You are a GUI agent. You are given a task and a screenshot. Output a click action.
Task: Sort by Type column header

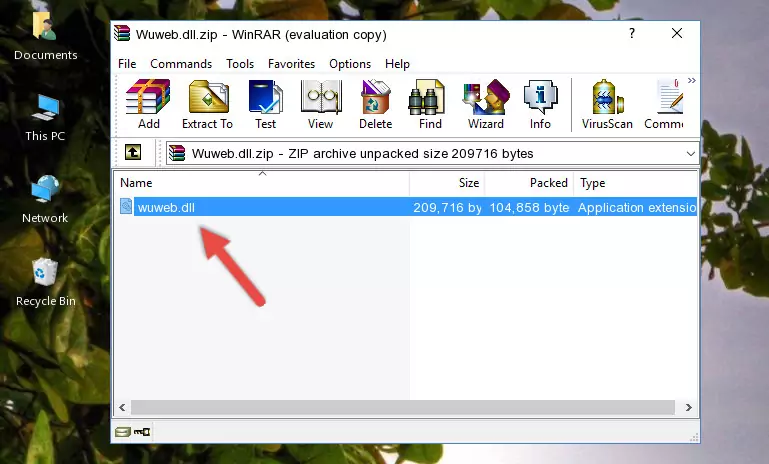point(636,183)
